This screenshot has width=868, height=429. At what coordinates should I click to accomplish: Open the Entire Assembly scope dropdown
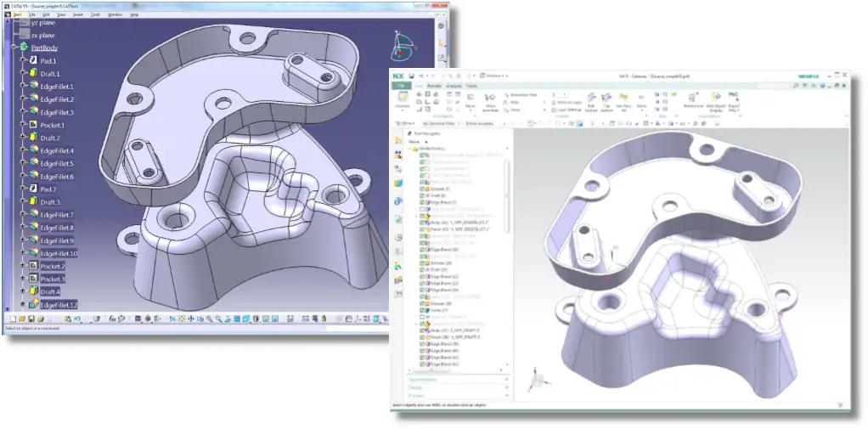[x=486, y=123]
